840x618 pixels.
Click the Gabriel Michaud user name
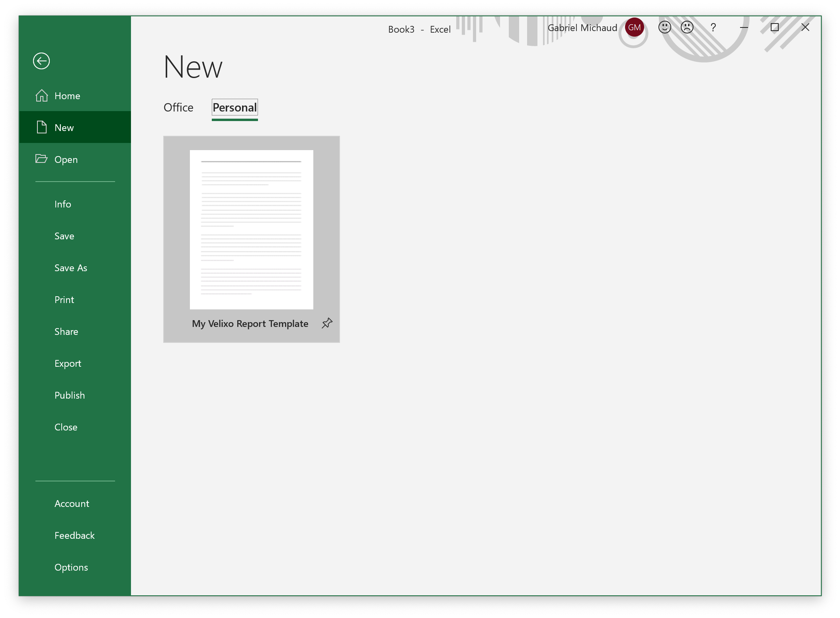pos(582,28)
